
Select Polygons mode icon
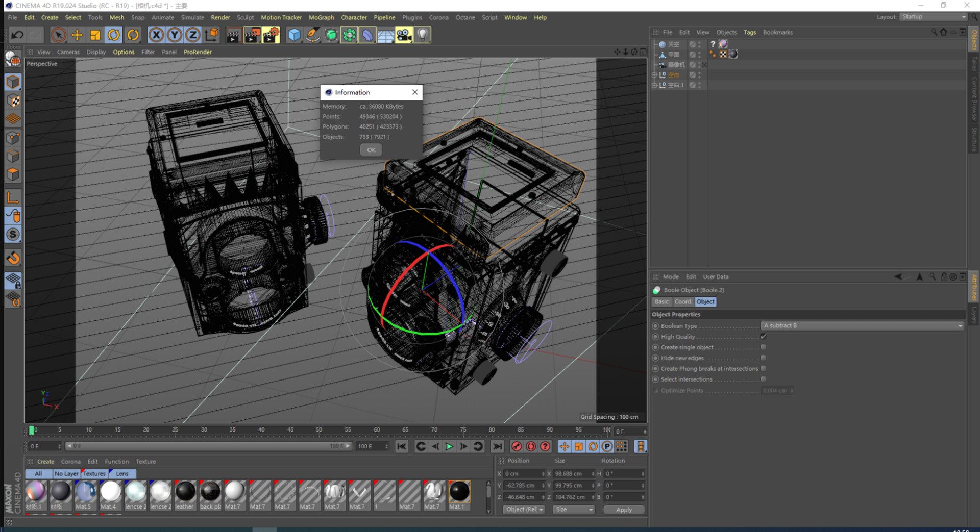point(13,174)
